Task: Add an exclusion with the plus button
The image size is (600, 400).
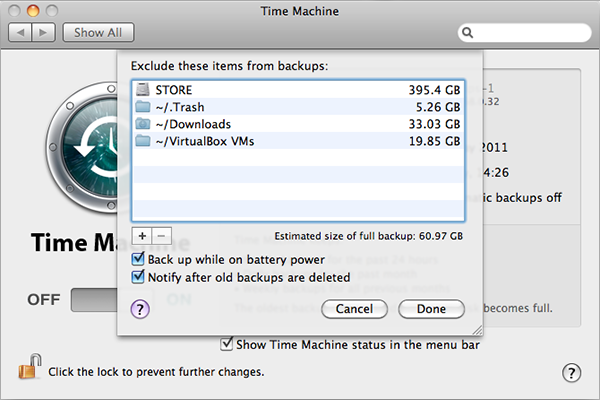Action: pyautogui.click(x=142, y=236)
